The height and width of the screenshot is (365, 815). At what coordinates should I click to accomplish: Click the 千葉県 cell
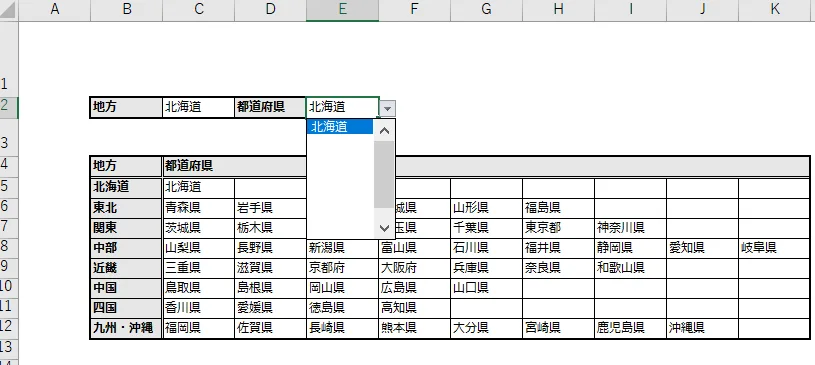[x=487, y=228]
